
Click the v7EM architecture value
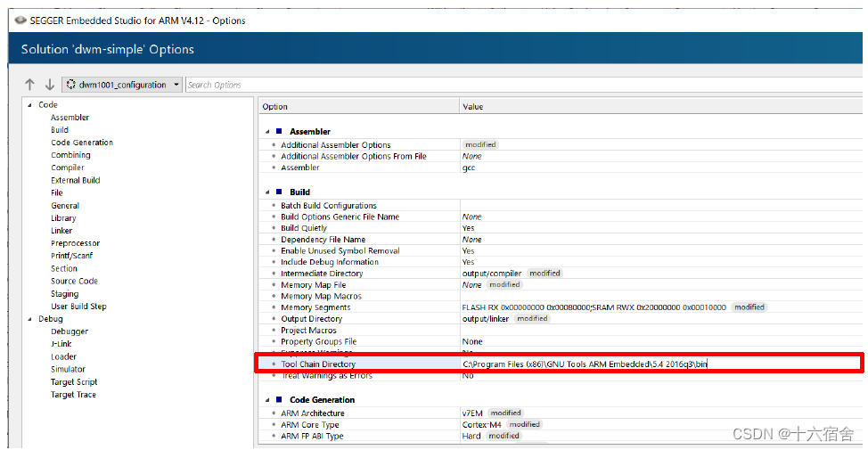472,413
